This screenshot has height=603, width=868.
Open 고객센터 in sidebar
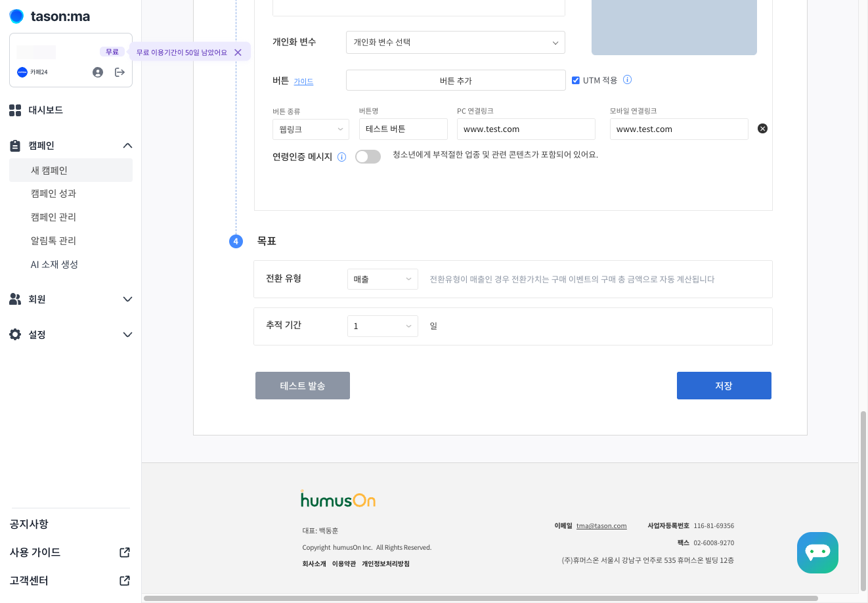click(x=29, y=581)
